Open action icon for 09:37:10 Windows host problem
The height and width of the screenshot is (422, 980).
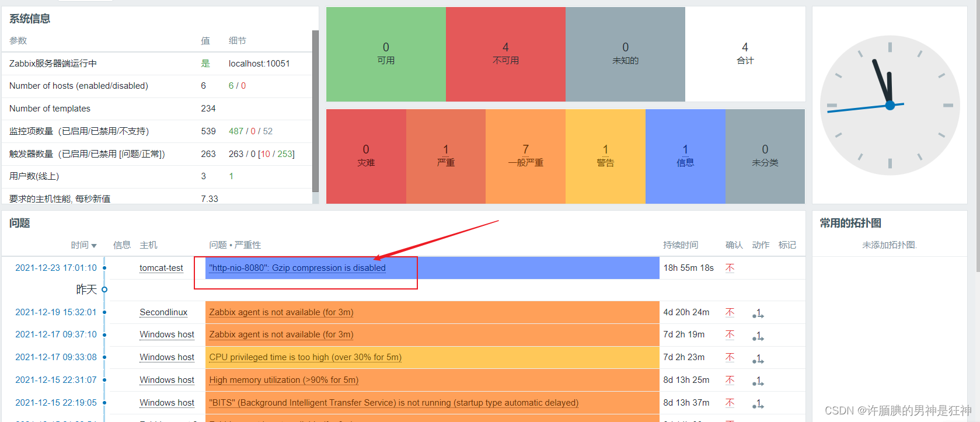[758, 336]
